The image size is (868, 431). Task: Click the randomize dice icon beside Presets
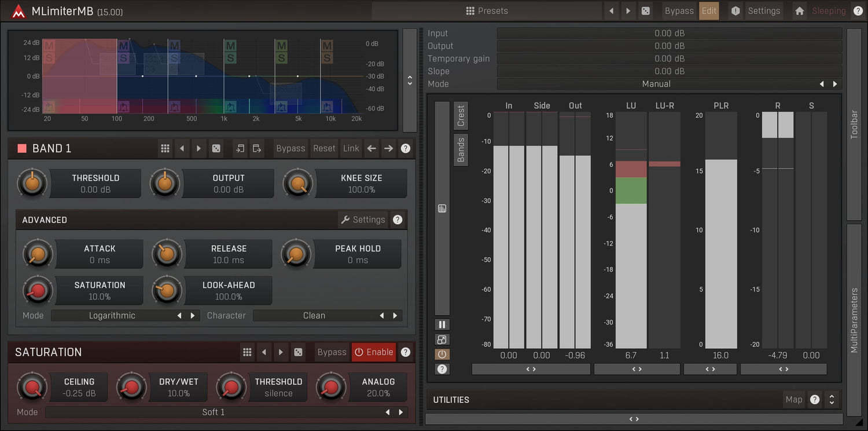click(645, 11)
